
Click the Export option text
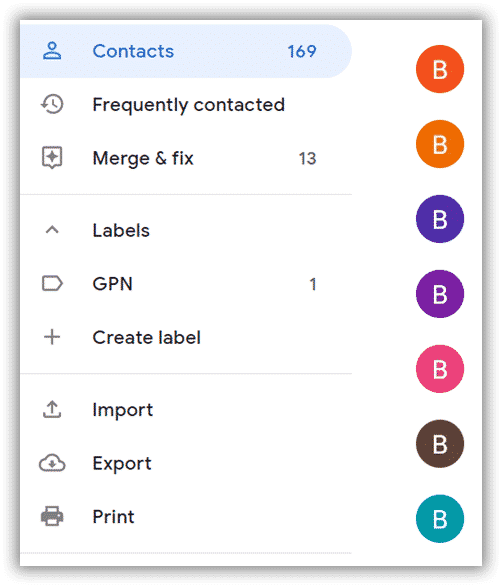point(122,464)
